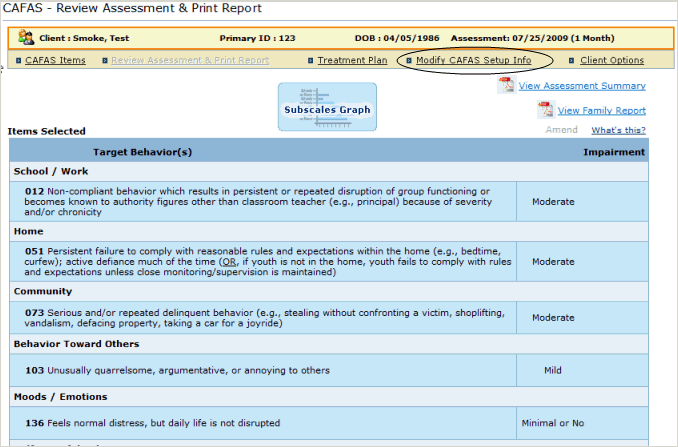Screen dimensions: 678x447
Task: Click the bullet icon before Review Assessment & Print Report
Action: [x=105, y=61]
